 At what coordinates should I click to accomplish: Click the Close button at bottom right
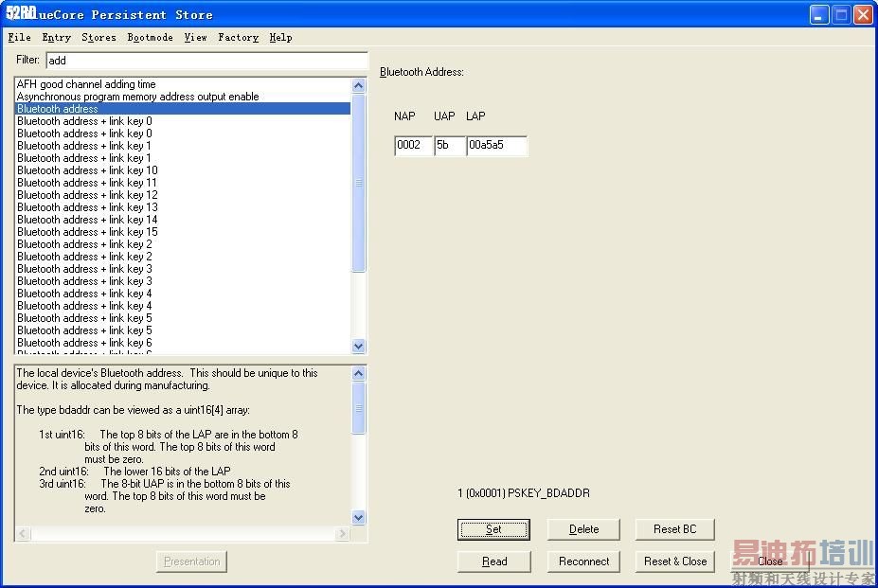pyautogui.click(x=770, y=561)
